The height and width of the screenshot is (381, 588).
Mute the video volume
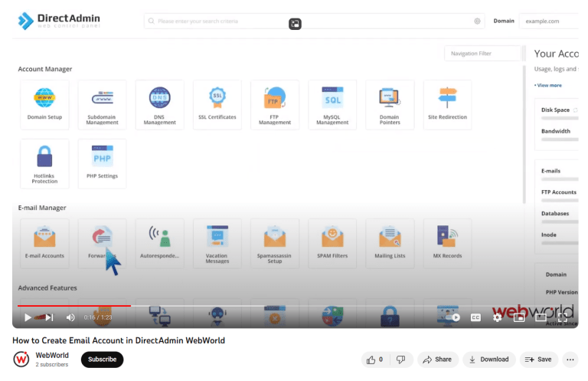70,317
